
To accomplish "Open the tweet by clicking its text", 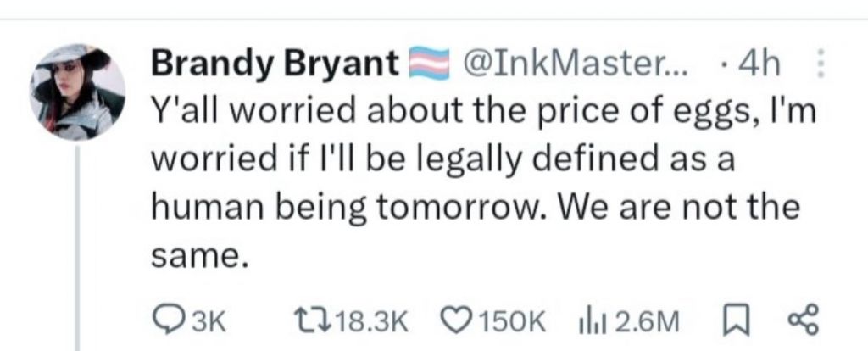I will 475,159.
